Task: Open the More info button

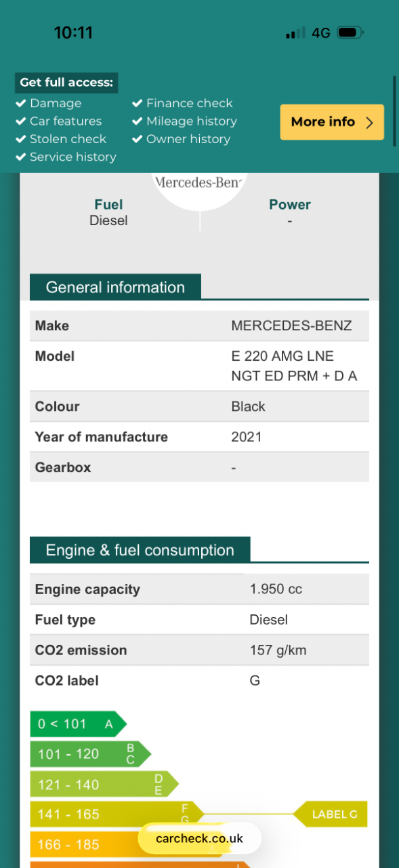Action: pos(332,122)
